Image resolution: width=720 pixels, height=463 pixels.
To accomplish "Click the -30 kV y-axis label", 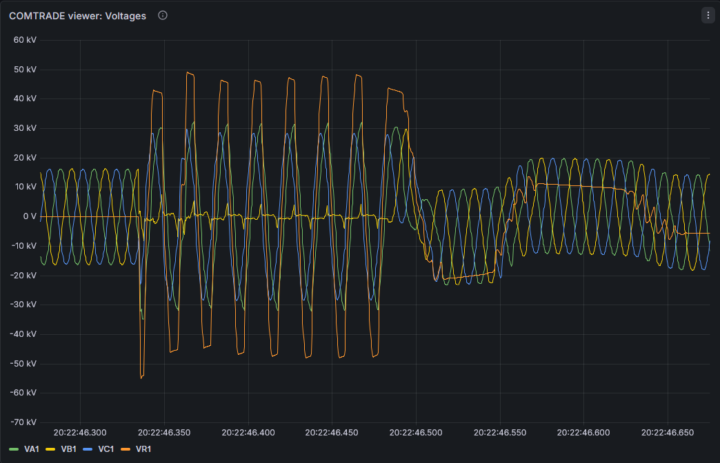I will pos(23,304).
